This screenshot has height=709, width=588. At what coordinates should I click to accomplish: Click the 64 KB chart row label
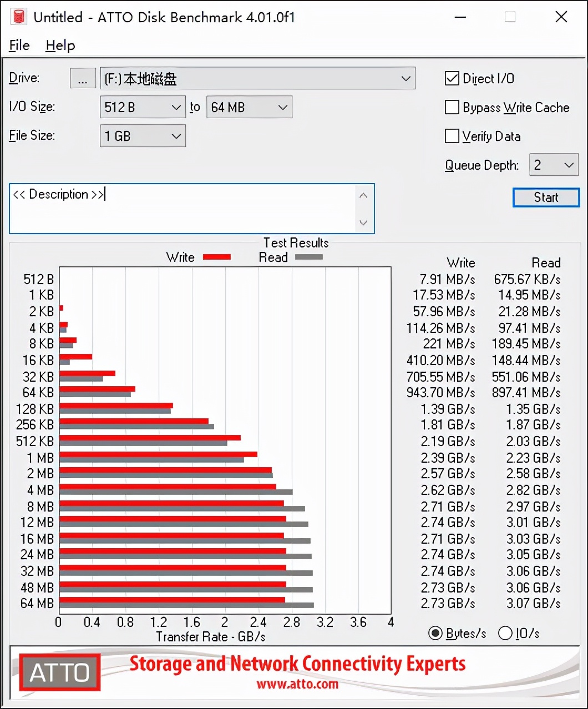pos(38,393)
